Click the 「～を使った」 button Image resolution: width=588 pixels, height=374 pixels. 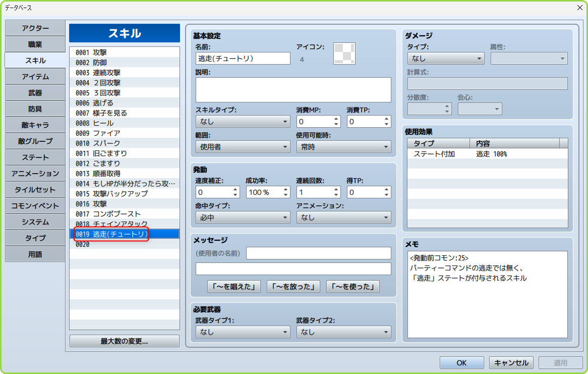(x=353, y=287)
